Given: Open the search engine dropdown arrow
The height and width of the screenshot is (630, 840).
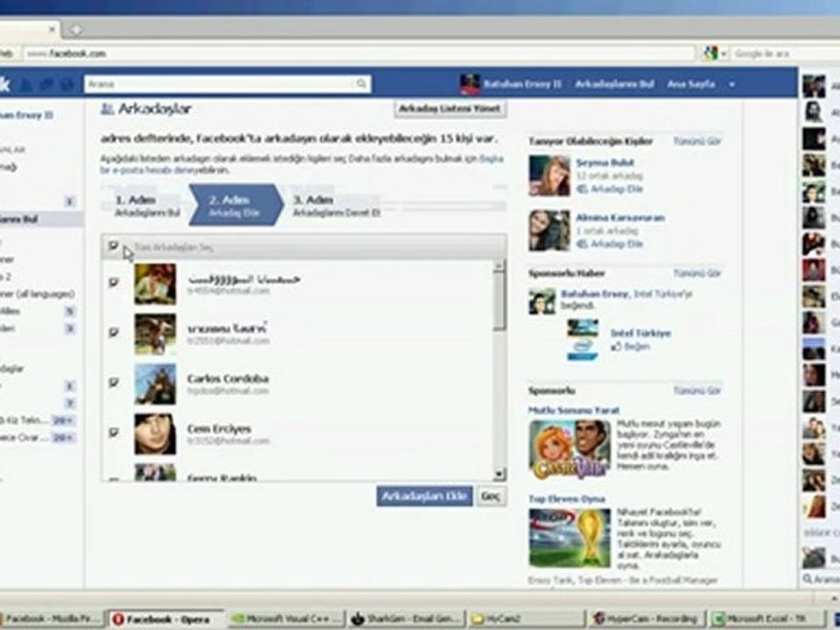Looking at the screenshot, I should pyautogui.click(x=724, y=53).
